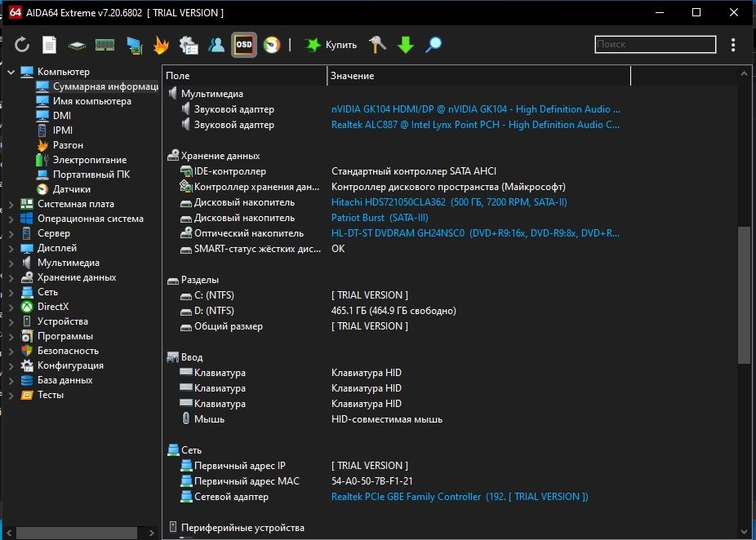Expand the DirectX tree node

pos(11,307)
